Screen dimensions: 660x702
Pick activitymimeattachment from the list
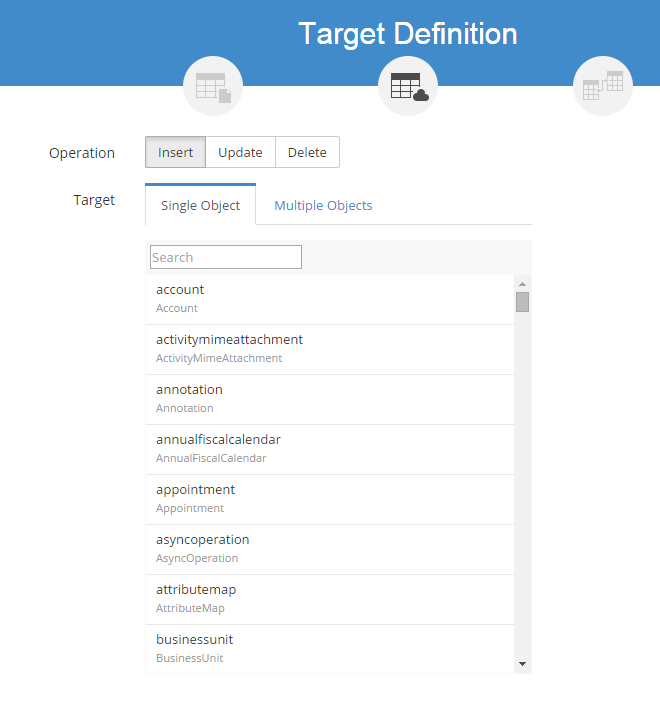click(330, 349)
